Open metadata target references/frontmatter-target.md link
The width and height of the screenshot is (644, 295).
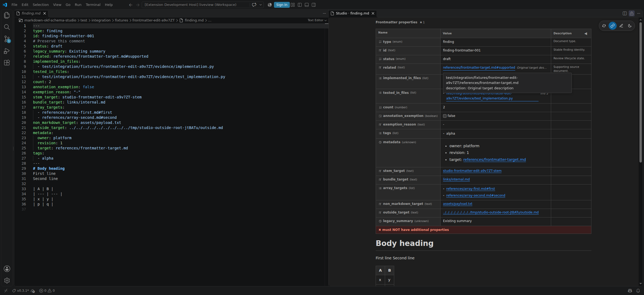494,160
